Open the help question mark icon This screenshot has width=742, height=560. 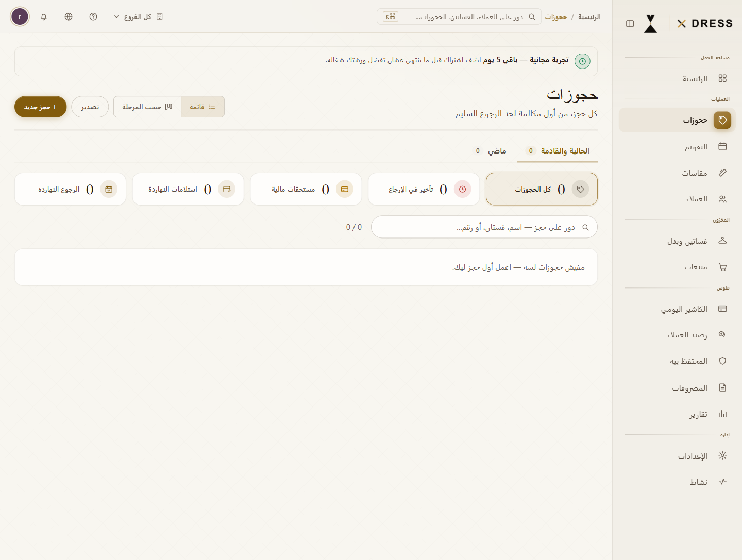click(93, 16)
